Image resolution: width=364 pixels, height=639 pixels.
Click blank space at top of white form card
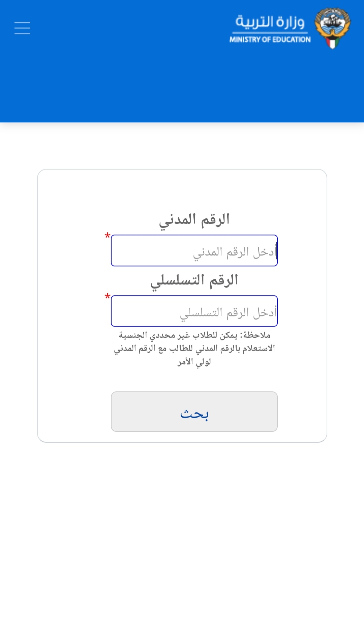[x=182, y=190]
